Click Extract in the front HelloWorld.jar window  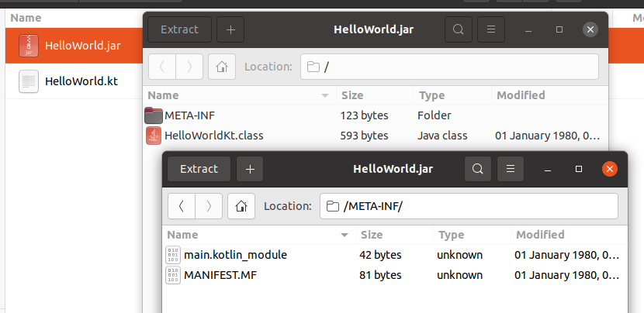[199, 169]
